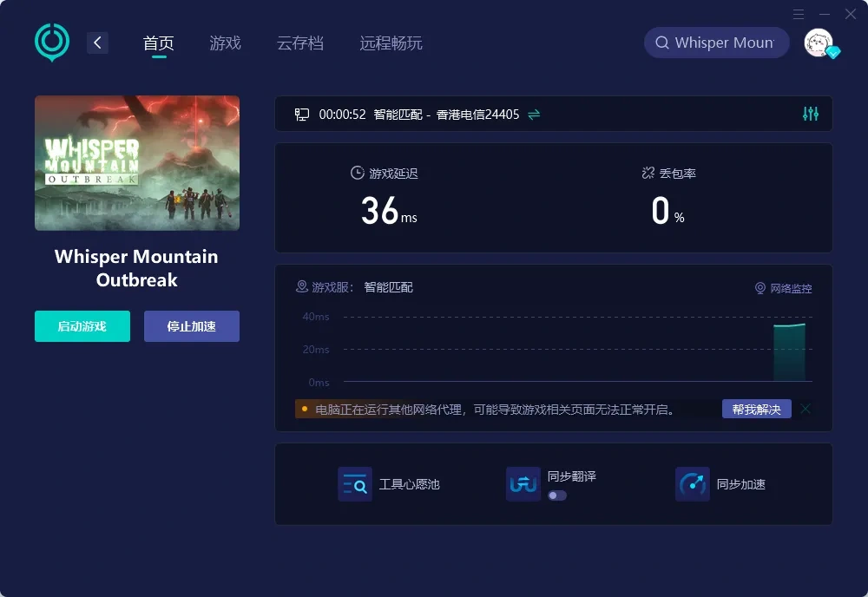Click the 20ms axis label
The height and width of the screenshot is (597, 868).
(x=316, y=349)
